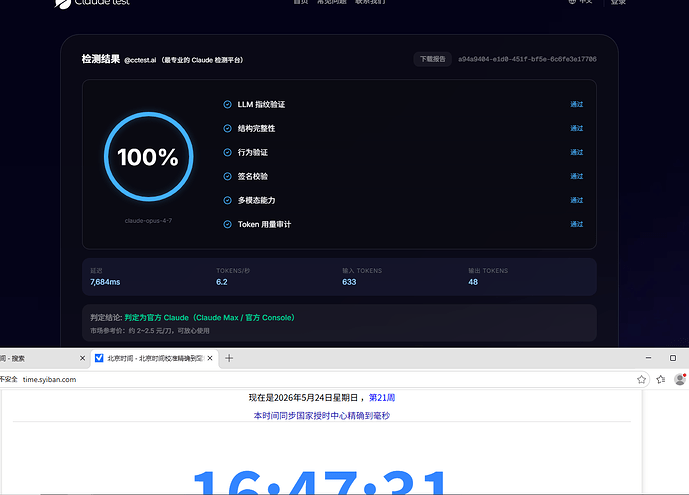Screen dimensions: 689x495
Task: Click the download report button
Action: pyautogui.click(x=432, y=59)
